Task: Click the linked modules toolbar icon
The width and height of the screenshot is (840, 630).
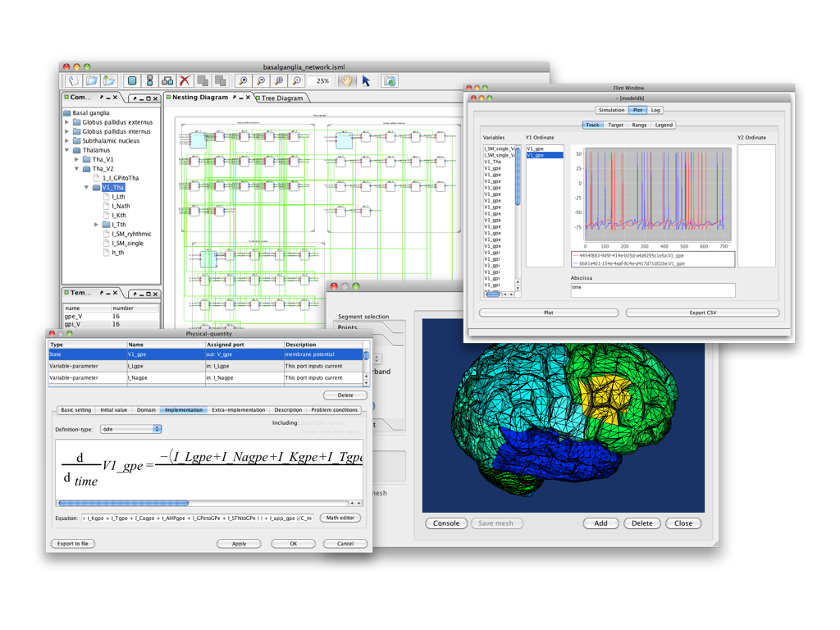Action: click(167, 81)
